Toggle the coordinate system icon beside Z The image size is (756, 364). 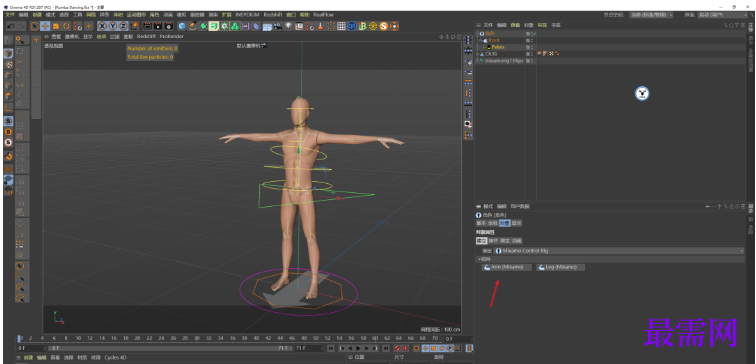[x=134, y=26]
